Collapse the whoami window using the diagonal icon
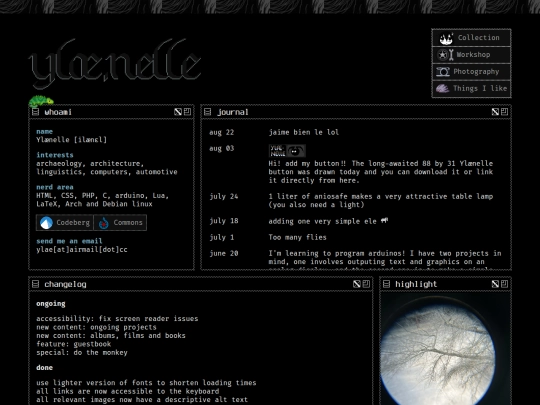The width and height of the screenshot is (540, 405). click(x=178, y=112)
